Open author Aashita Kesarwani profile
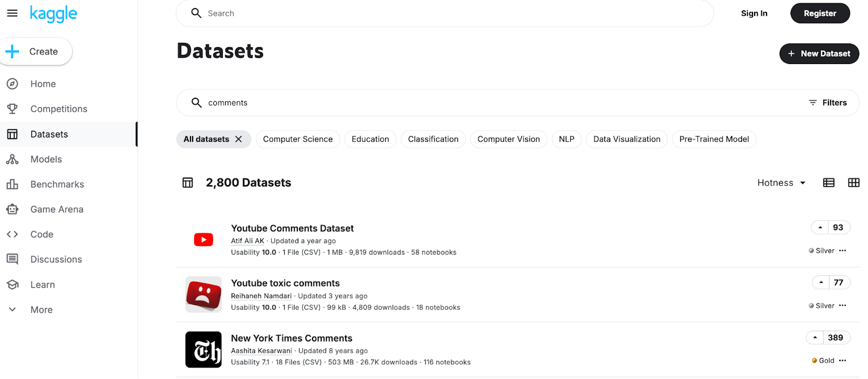Viewport: 868px width, 379px height. coord(261,351)
